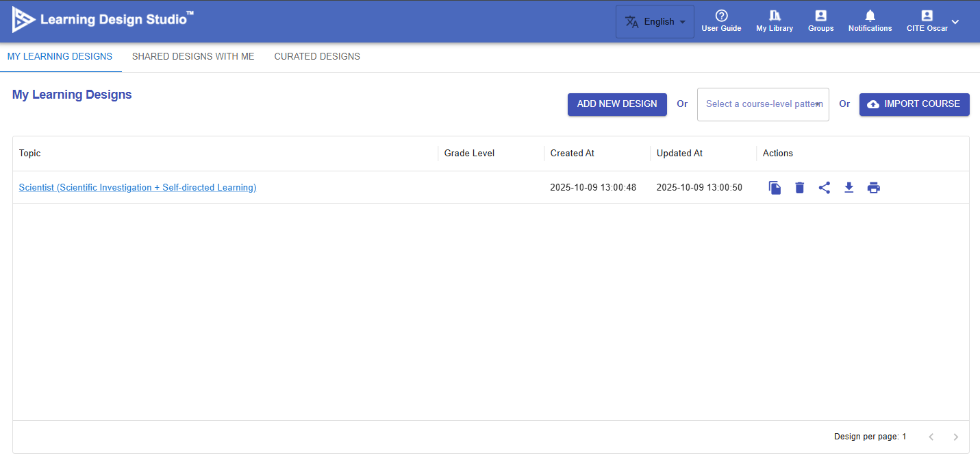Download the Scientist design
Viewport: 980px width, 462px height.
pos(849,188)
